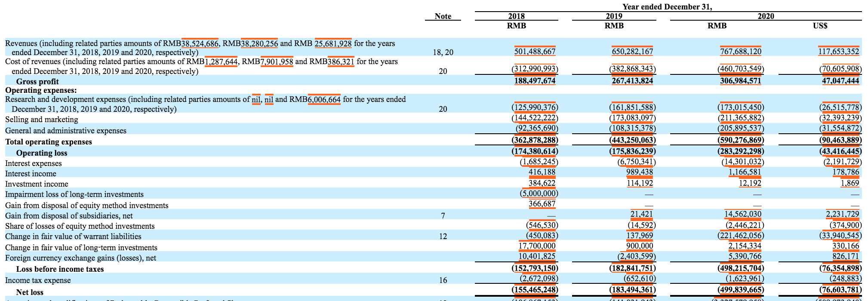
Task: Click the 2019 year column header
Action: [x=614, y=16]
